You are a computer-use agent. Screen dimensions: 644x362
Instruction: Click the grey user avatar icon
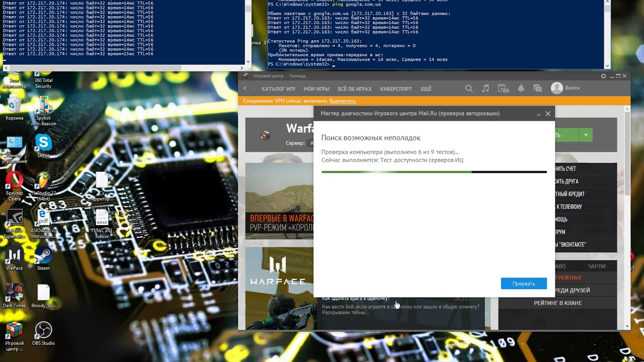[x=556, y=88]
